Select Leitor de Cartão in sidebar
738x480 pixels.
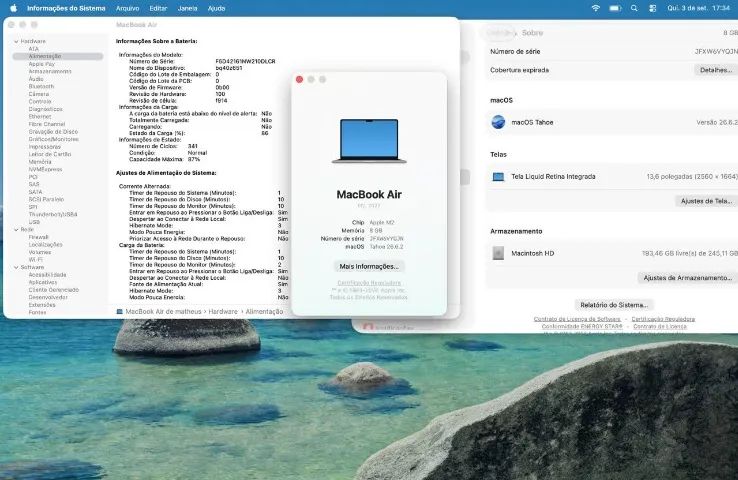pos(50,154)
